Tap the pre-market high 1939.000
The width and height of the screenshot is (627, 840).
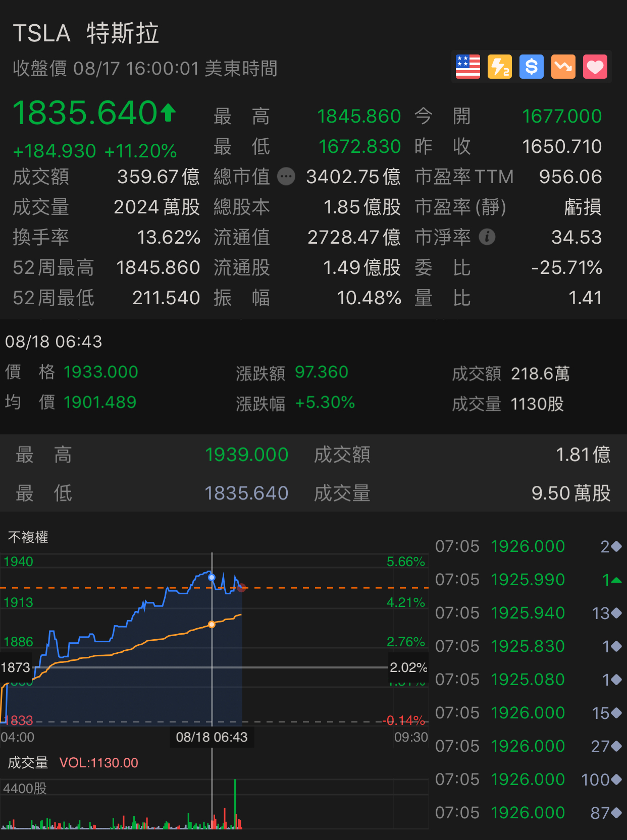[246, 455]
